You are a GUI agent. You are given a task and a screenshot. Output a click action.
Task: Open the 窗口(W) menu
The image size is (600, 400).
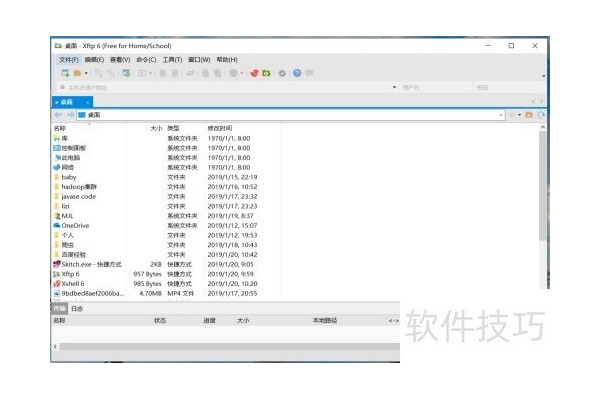[x=199, y=60]
